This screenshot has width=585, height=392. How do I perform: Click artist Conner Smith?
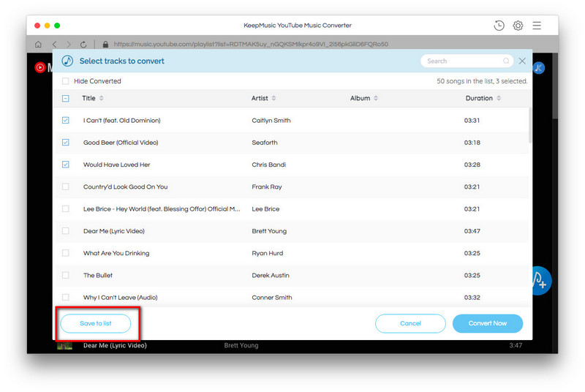(272, 297)
